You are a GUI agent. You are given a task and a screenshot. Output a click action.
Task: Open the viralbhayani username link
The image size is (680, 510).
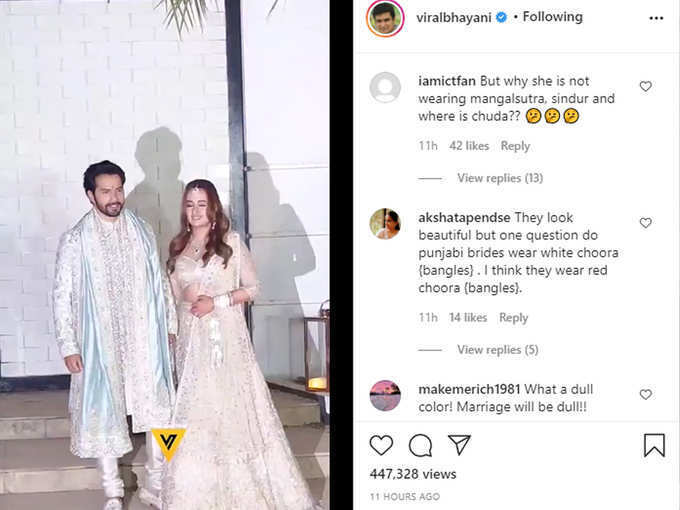[x=454, y=18]
